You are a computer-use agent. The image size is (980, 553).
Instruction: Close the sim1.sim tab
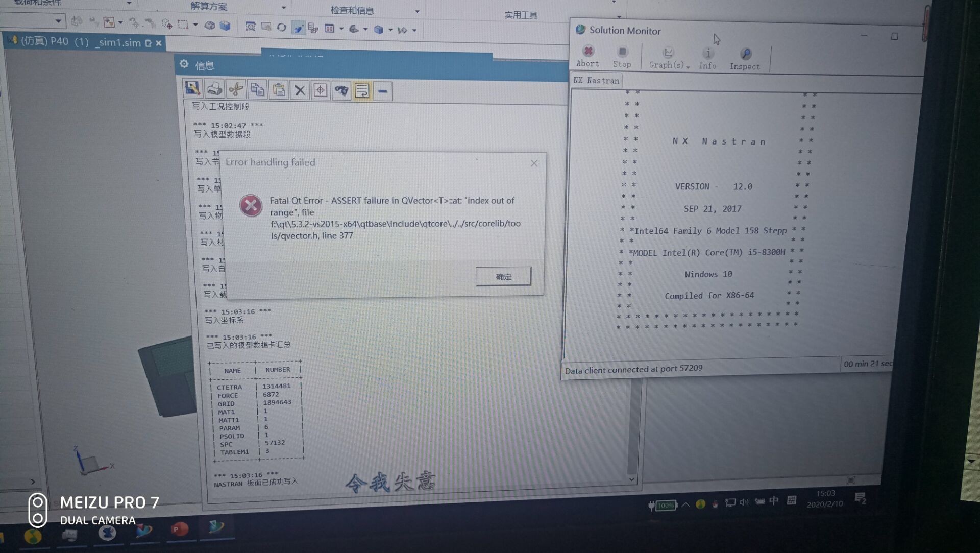[159, 43]
